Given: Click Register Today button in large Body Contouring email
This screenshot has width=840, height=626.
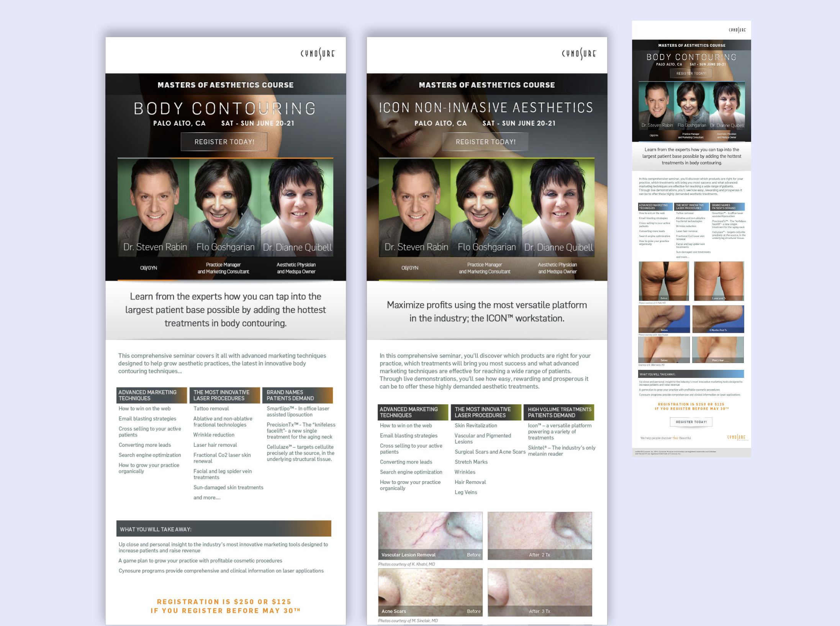Looking at the screenshot, I should (224, 142).
